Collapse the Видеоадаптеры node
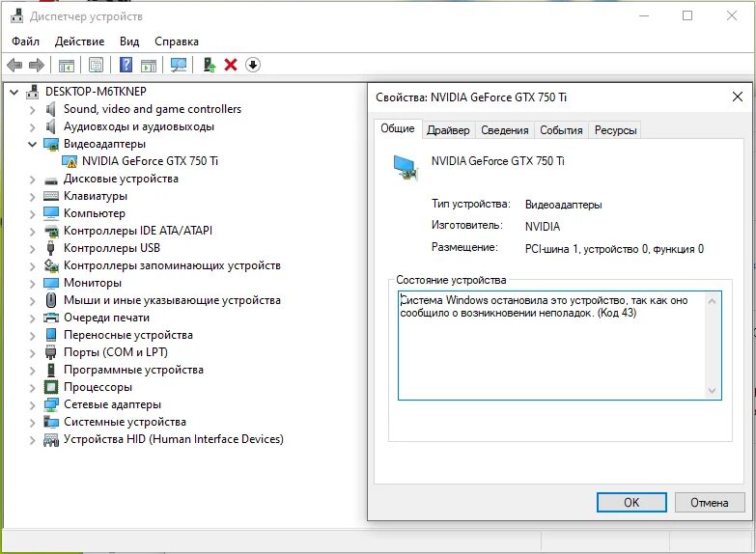Image resolution: width=756 pixels, height=554 pixels. (32, 144)
